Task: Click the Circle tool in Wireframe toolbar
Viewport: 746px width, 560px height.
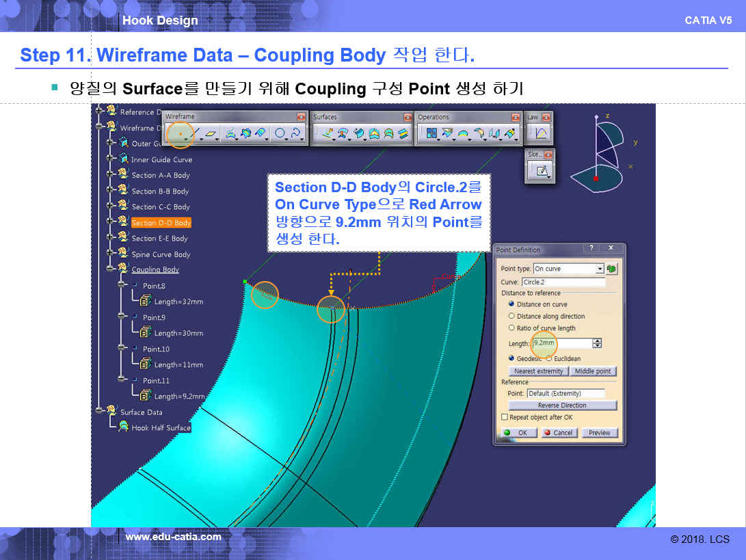Action: point(280,134)
